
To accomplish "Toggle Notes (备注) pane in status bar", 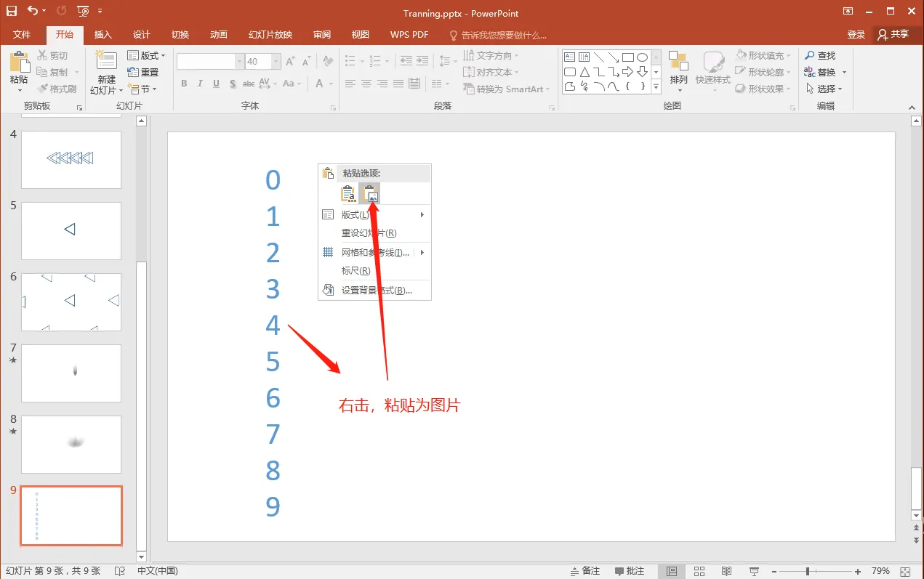I will pos(586,571).
